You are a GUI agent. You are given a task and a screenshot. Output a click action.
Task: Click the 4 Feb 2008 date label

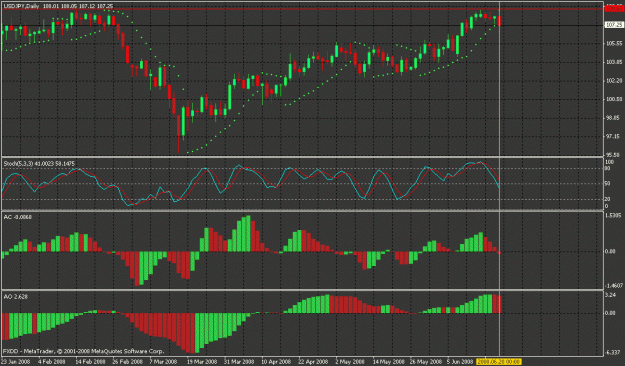coord(52,362)
